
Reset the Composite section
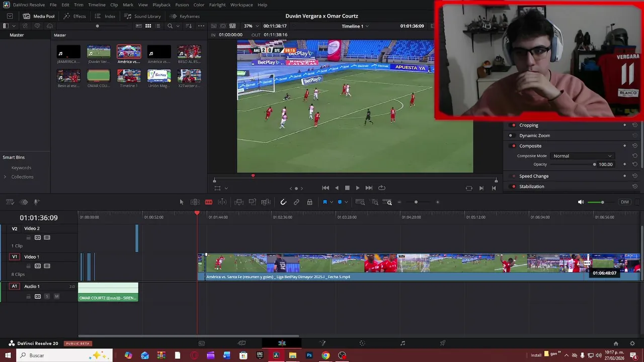coord(635,146)
